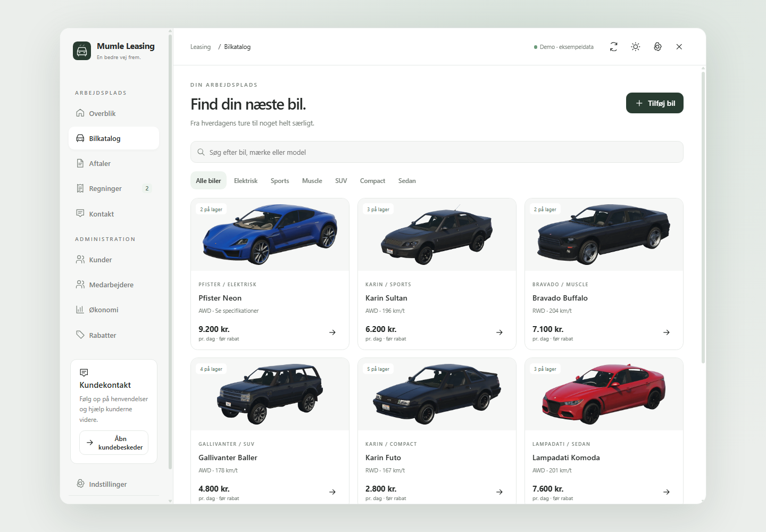Click the document icon beside Aftaler
Image resolution: width=766 pixels, height=532 pixels.
tap(80, 163)
